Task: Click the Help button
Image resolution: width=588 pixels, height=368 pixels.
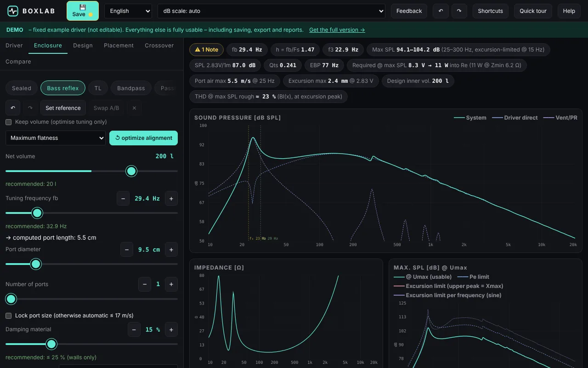Action: point(569,11)
